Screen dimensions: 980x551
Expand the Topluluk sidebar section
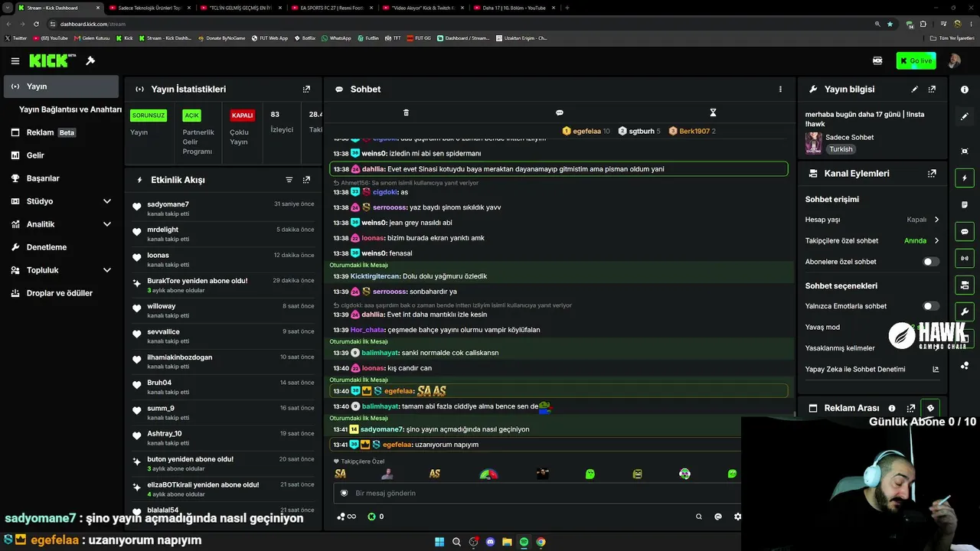pos(107,270)
